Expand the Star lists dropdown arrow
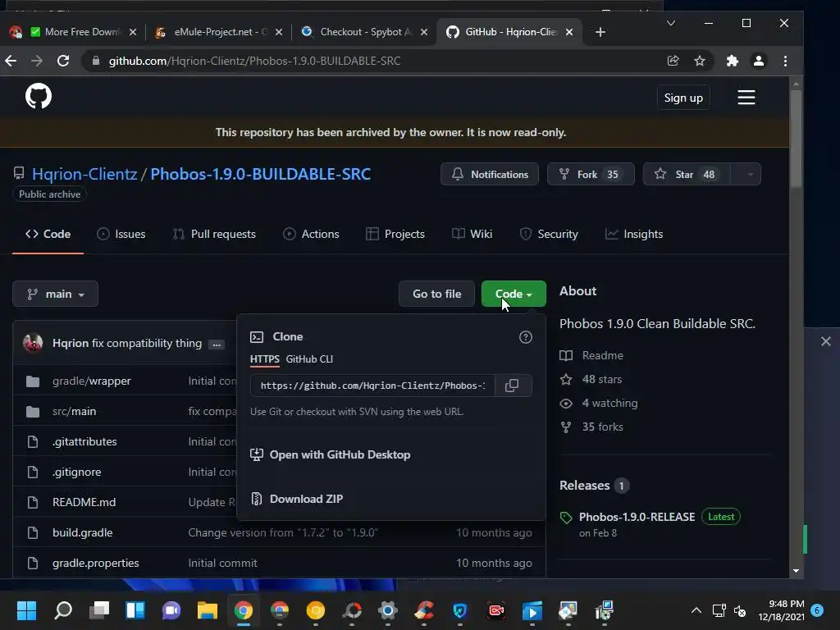The image size is (840, 630). pyautogui.click(x=750, y=175)
